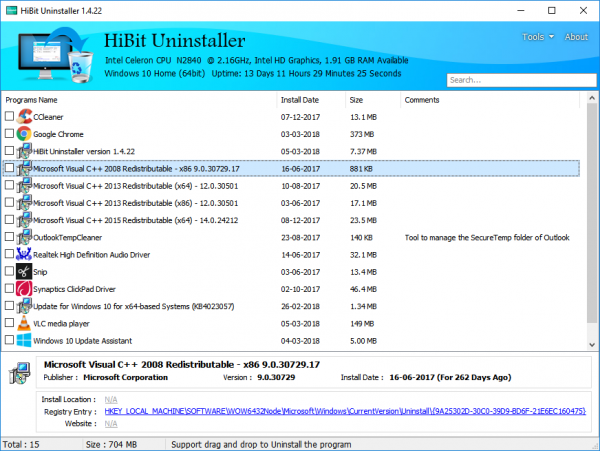Maximize the HiBit Uninstaller window

[551, 10]
